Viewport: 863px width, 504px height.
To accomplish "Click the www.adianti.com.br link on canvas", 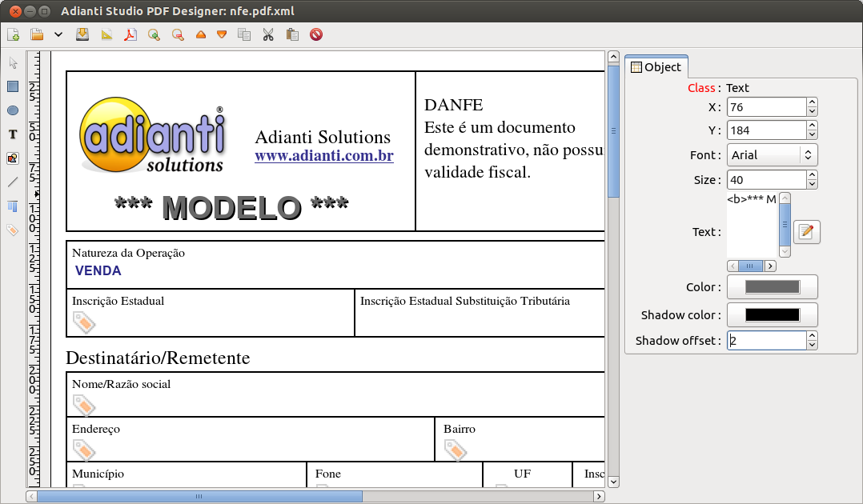I will pyautogui.click(x=323, y=156).
